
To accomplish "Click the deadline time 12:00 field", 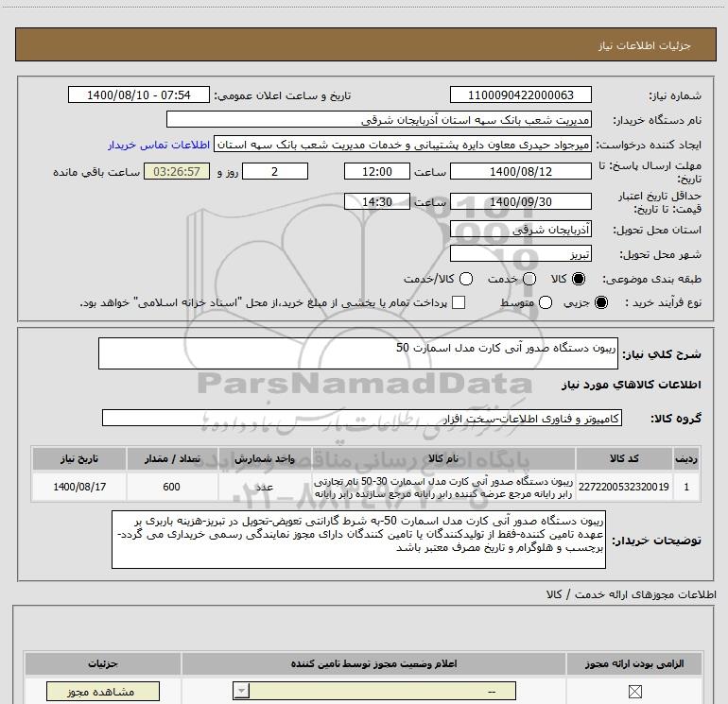I will [377, 171].
